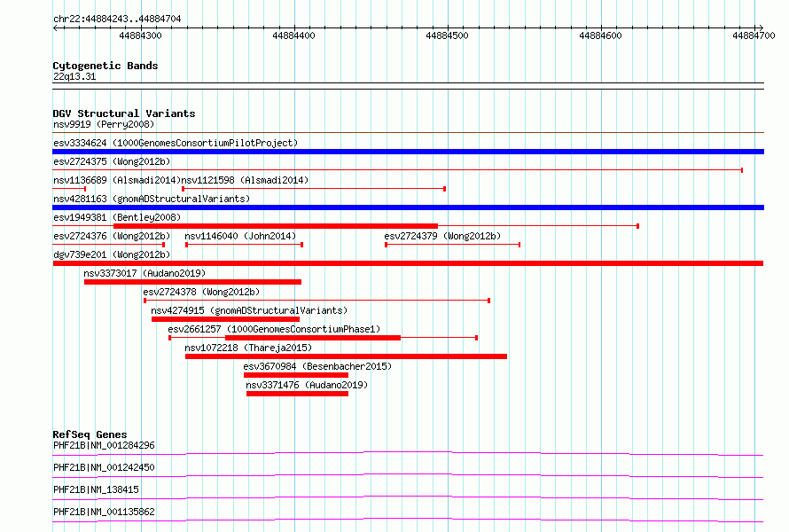Select the nsv3373017 red variant bar
789x532 pixels.
pyautogui.click(x=192, y=282)
